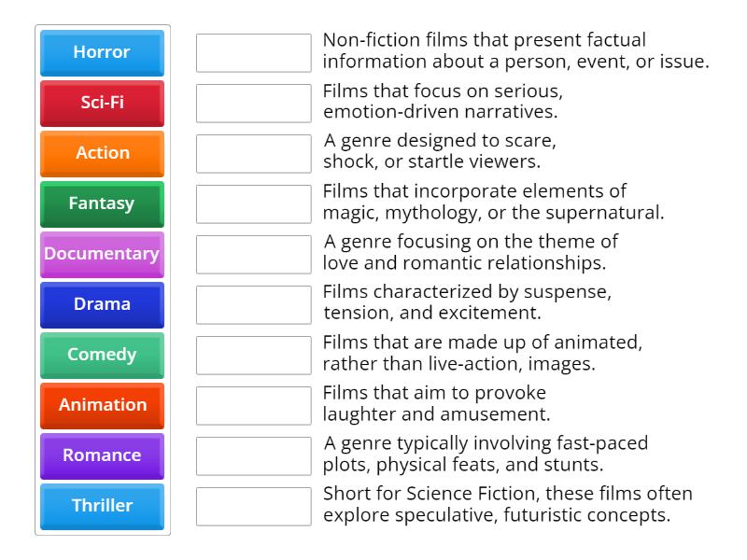Select the Sci-Fi genre tile
Viewport: 747px width, 560px height.
[102, 103]
